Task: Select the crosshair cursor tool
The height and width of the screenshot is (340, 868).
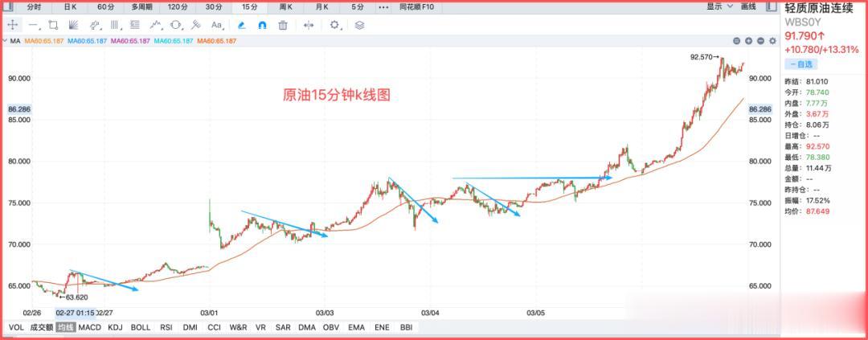Action: (12, 25)
